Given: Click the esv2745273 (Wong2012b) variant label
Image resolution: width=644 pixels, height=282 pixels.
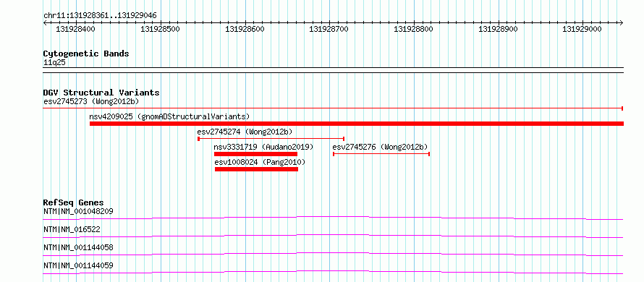Looking at the screenshot, I should click(91, 101).
